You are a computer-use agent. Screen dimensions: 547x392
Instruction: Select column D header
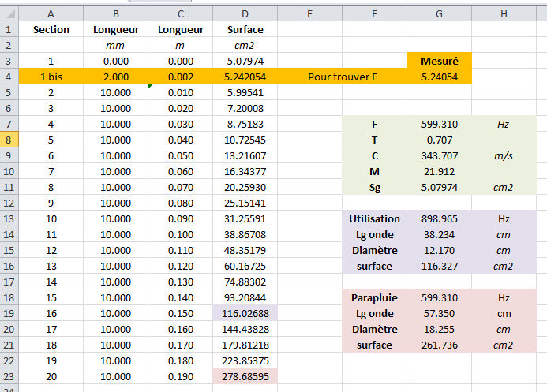245,13
